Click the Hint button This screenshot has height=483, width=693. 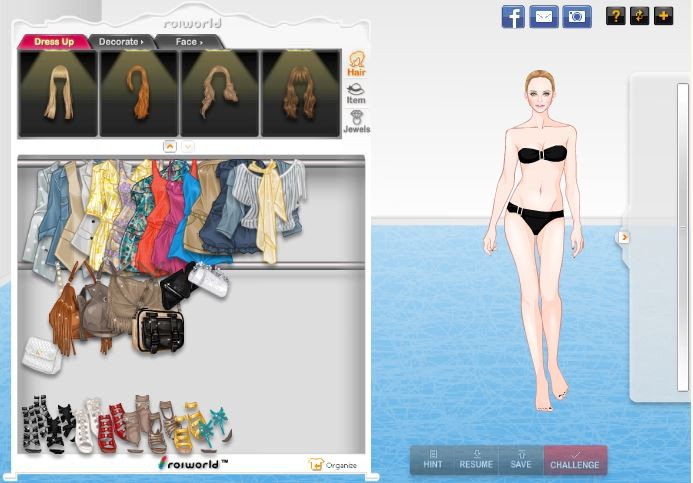coord(432,459)
